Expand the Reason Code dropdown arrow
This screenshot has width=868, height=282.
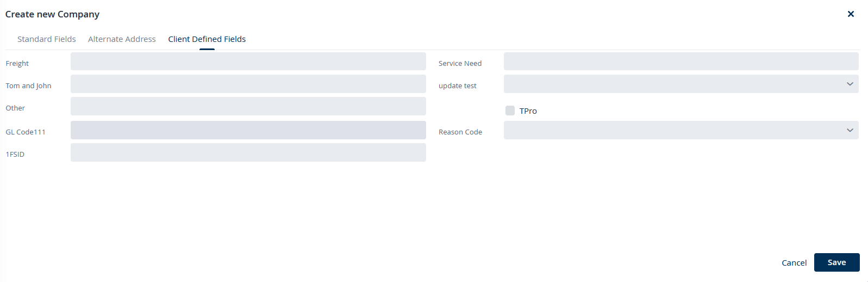(850, 130)
